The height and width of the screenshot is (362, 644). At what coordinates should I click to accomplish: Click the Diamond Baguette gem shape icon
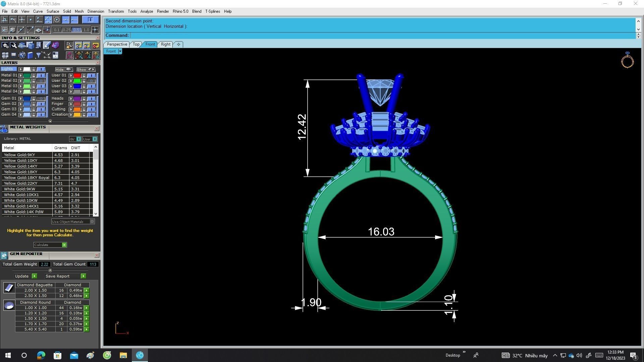[9, 288]
